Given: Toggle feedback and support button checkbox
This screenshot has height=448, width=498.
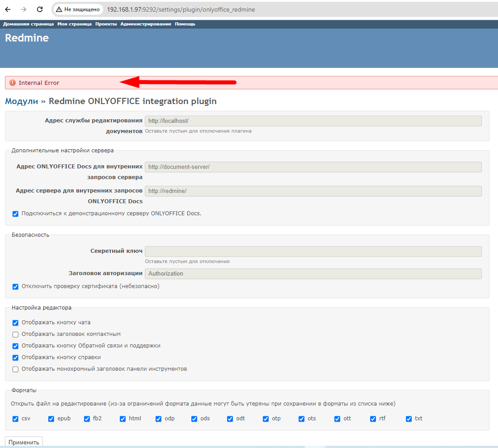Looking at the screenshot, I should pyautogui.click(x=15, y=346).
